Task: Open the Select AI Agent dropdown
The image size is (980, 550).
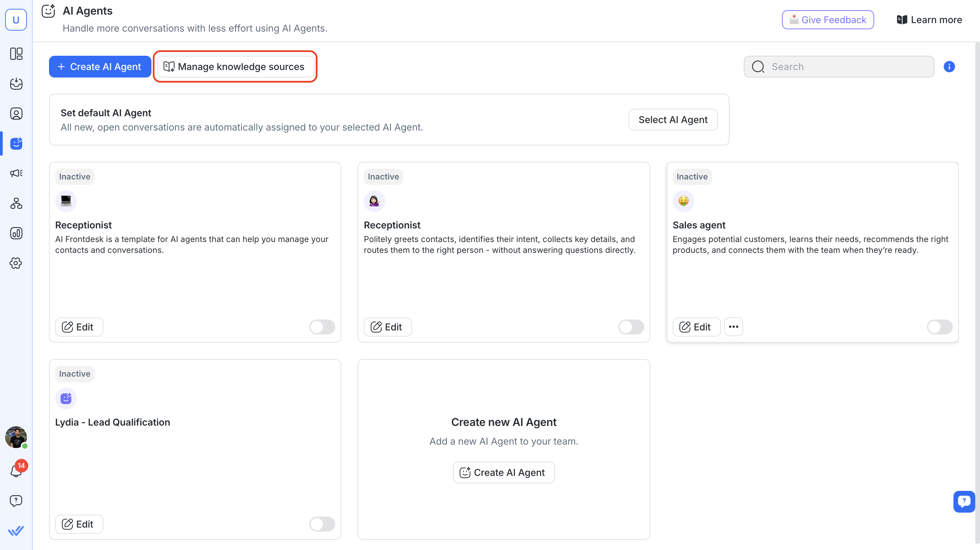Action: tap(673, 120)
